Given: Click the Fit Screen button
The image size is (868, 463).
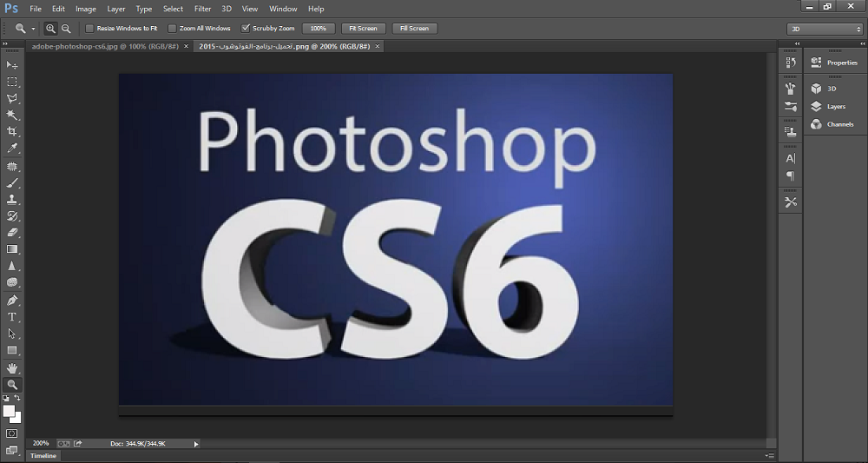Looking at the screenshot, I should (x=363, y=29).
